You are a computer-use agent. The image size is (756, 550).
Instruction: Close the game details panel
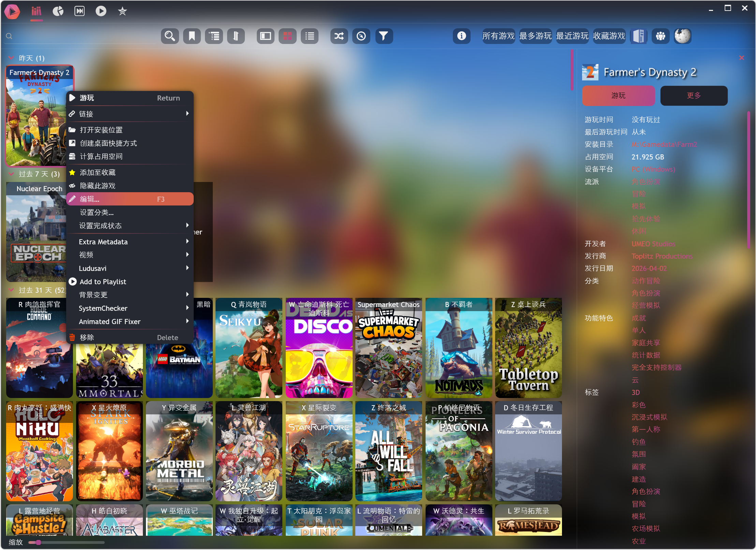742,58
